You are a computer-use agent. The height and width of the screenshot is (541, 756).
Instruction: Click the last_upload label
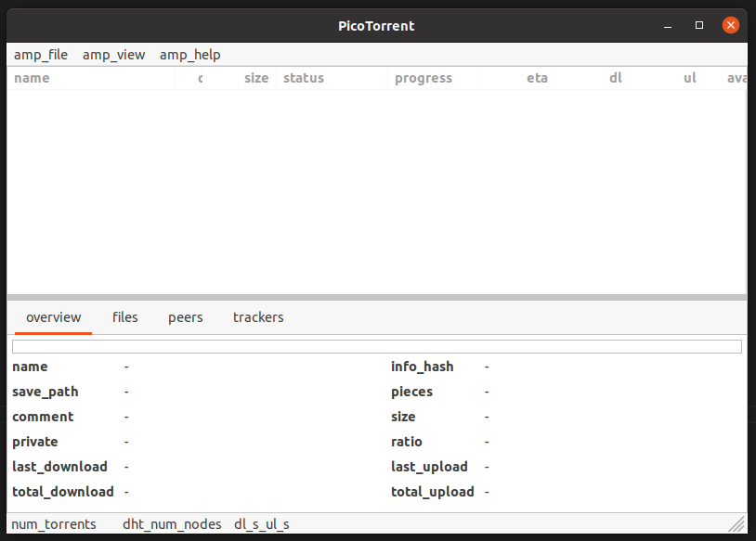[430, 467]
